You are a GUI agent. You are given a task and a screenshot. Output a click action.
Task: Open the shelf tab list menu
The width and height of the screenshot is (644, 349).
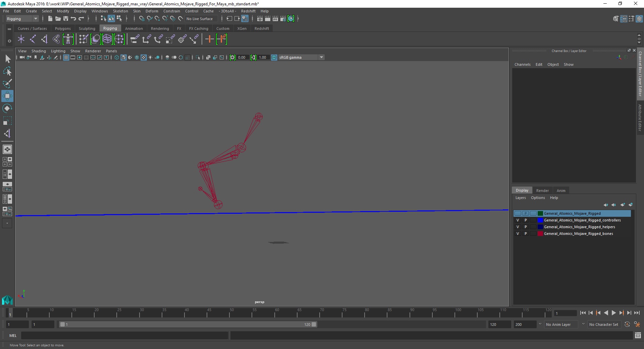pyautogui.click(x=9, y=29)
